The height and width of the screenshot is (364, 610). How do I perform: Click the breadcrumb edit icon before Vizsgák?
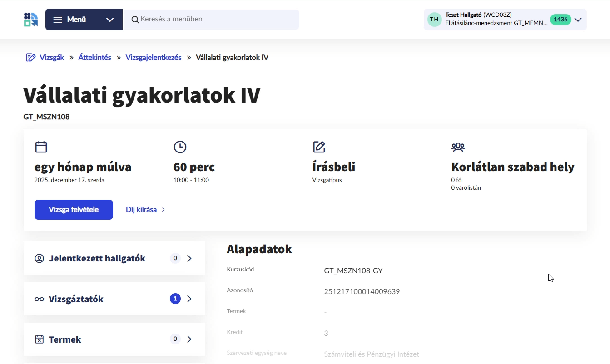coord(30,57)
